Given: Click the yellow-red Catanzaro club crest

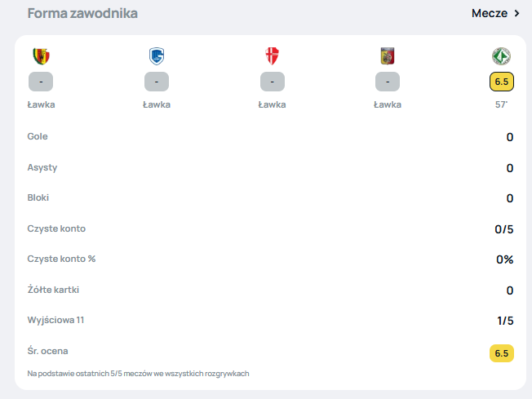Looking at the screenshot, I should point(388,56).
